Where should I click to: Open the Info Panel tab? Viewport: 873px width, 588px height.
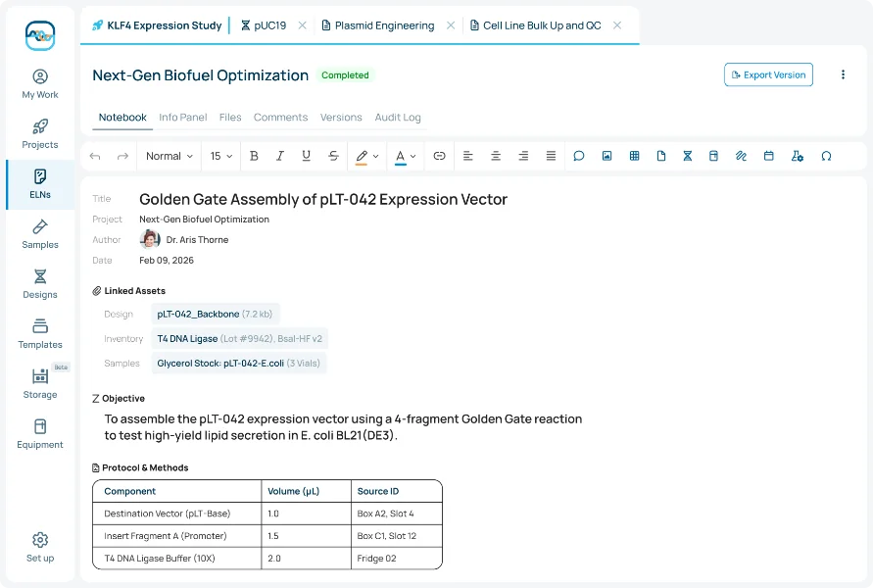tap(182, 118)
